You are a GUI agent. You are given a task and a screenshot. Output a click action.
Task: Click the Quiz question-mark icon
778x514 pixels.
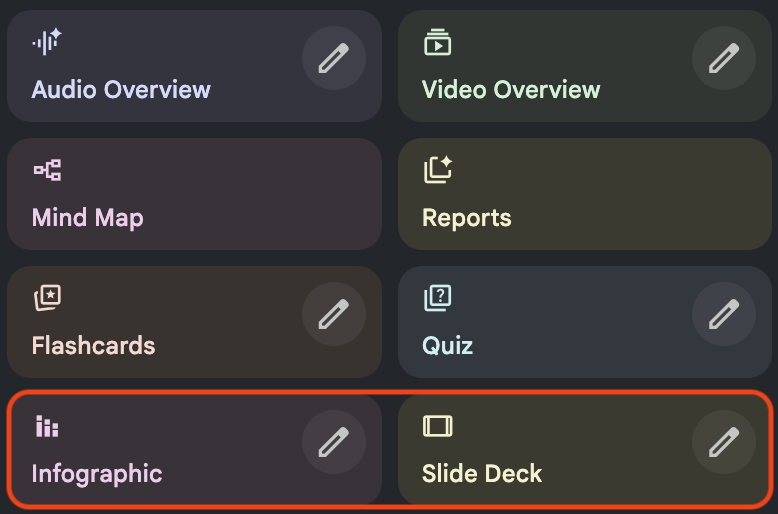tap(437, 298)
